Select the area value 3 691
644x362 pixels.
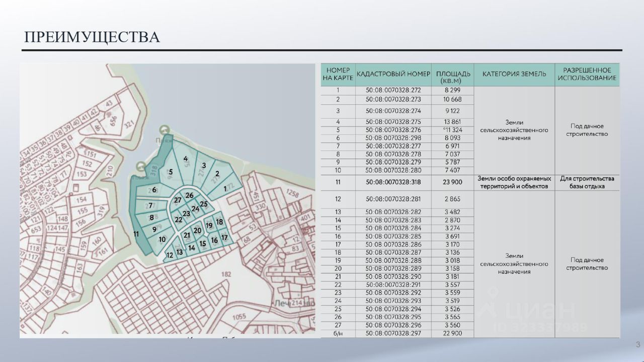[453, 236]
